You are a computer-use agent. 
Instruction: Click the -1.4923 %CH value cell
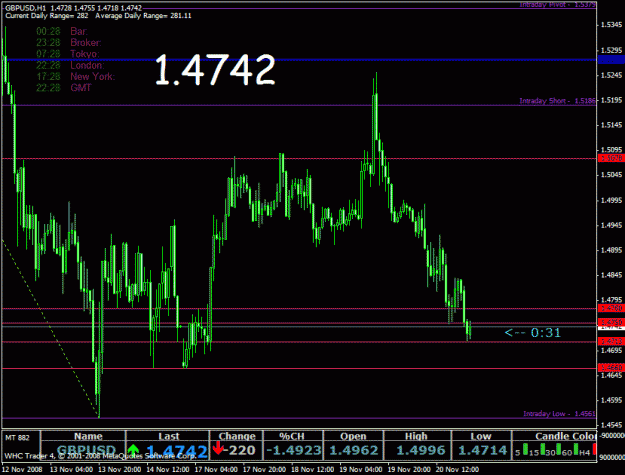(x=294, y=450)
